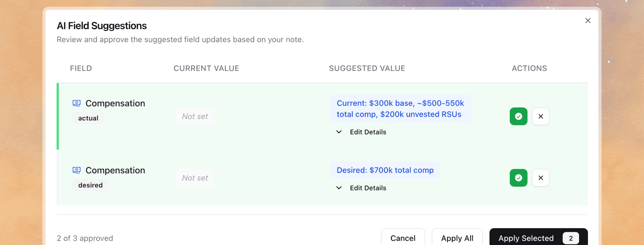
Task: Collapse the desired compensation details chevron
Action: tap(339, 188)
